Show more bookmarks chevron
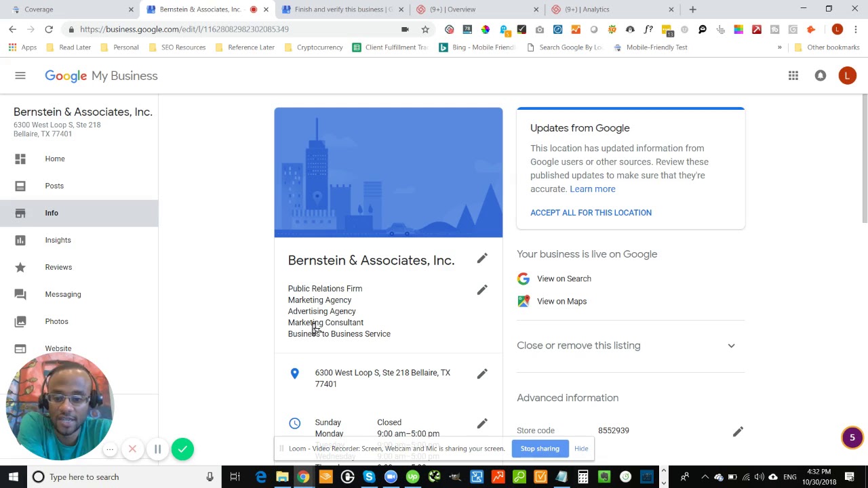 pos(779,47)
